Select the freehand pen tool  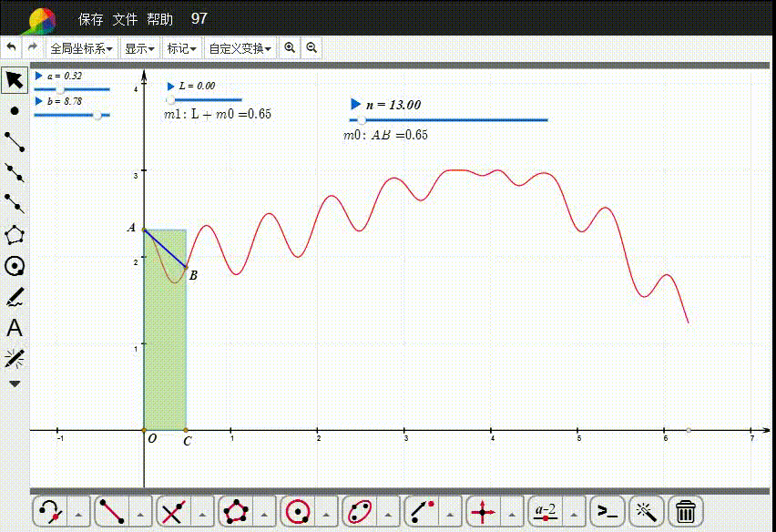15,297
